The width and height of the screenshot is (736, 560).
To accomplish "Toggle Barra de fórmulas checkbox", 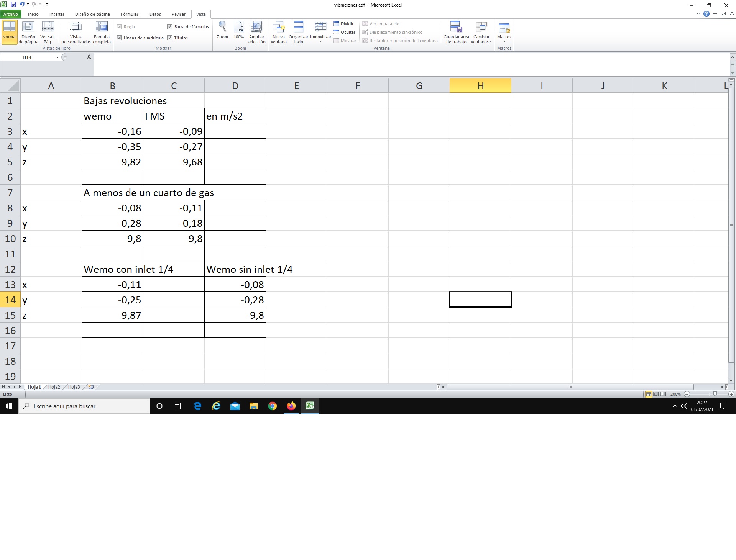I will (x=170, y=27).
